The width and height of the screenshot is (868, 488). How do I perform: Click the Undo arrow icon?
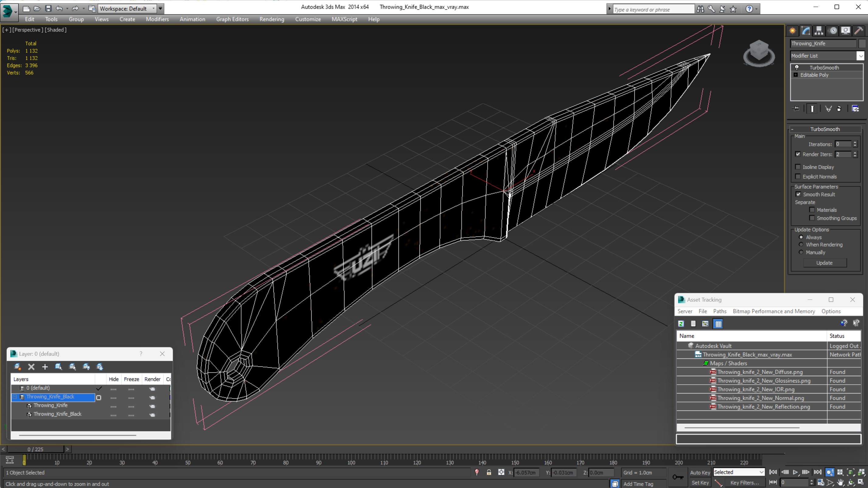coord(59,9)
